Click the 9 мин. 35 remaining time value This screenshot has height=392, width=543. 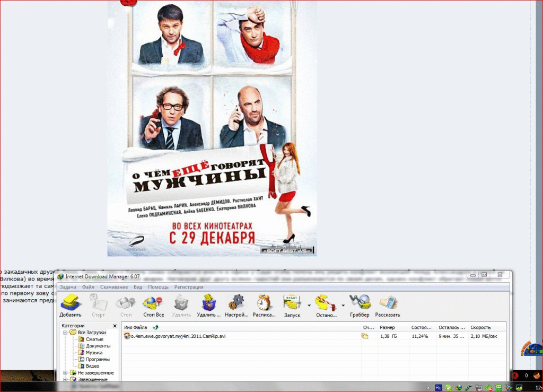pos(451,336)
